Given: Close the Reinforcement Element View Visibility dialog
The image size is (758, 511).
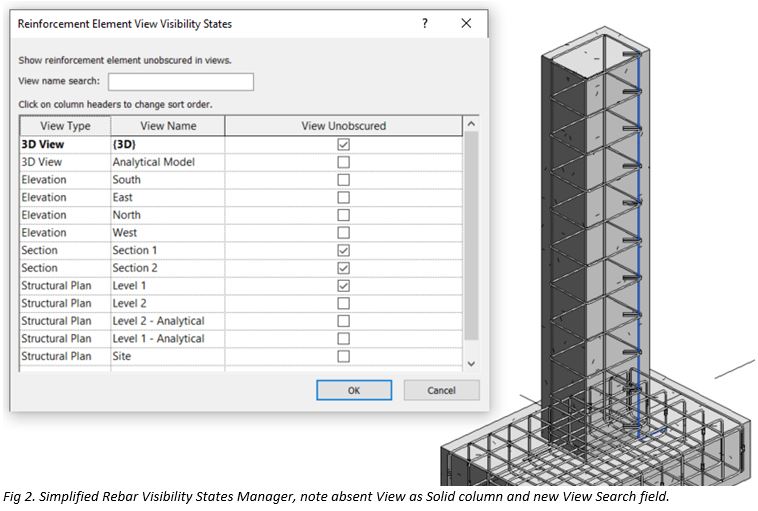Looking at the screenshot, I should 466,23.
